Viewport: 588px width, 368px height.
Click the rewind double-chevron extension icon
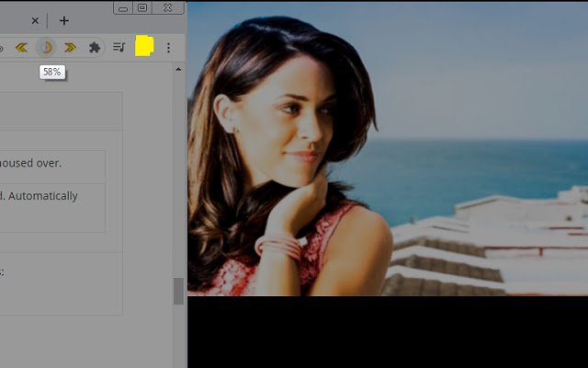point(21,48)
